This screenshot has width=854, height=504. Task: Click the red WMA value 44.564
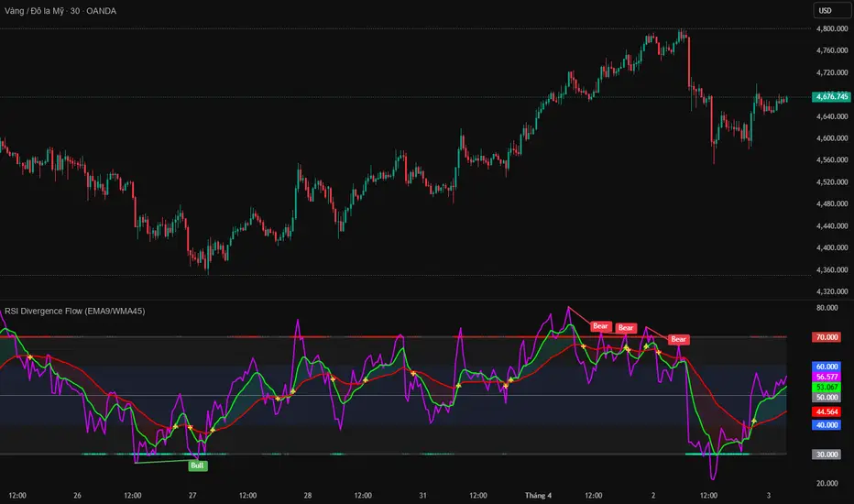(827, 412)
